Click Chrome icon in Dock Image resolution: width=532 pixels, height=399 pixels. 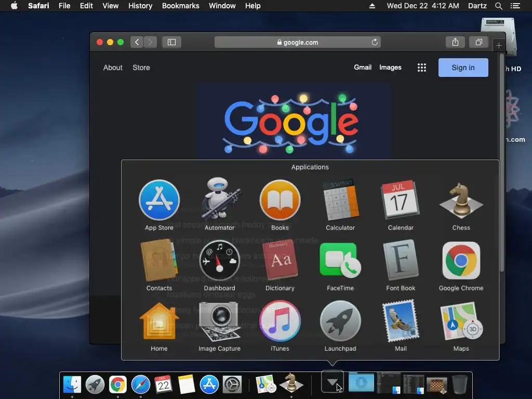(118, 384)
